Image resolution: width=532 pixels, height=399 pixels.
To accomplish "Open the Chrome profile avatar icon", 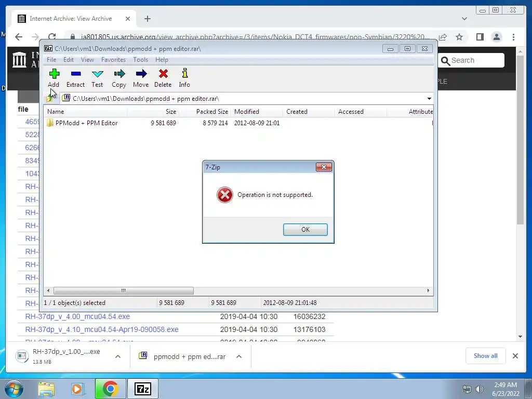I will tap(496, 37).
